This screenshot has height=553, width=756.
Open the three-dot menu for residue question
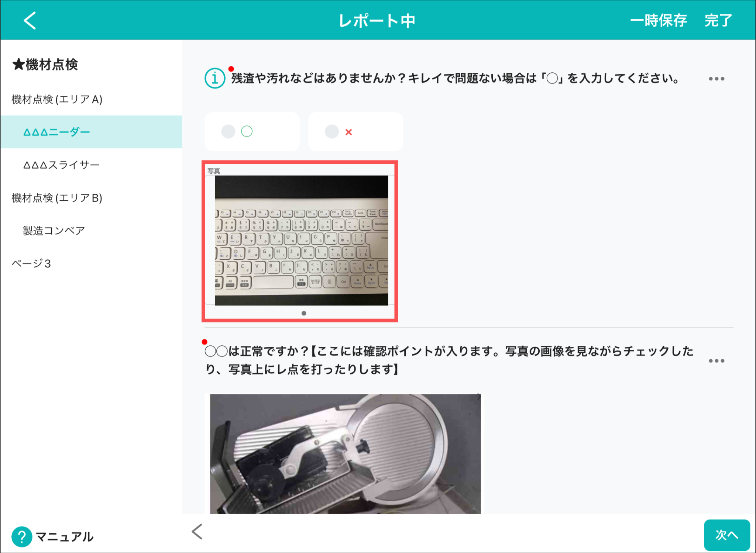click(x=716, y=79)
